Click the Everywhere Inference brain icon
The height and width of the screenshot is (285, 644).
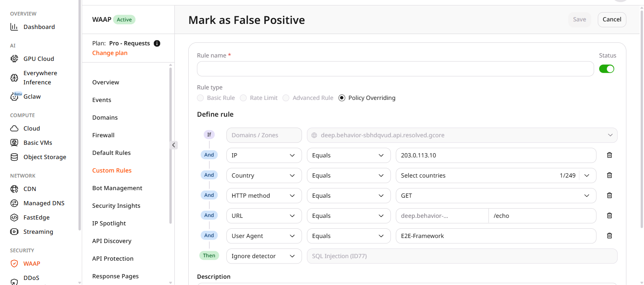click(14, 78)
